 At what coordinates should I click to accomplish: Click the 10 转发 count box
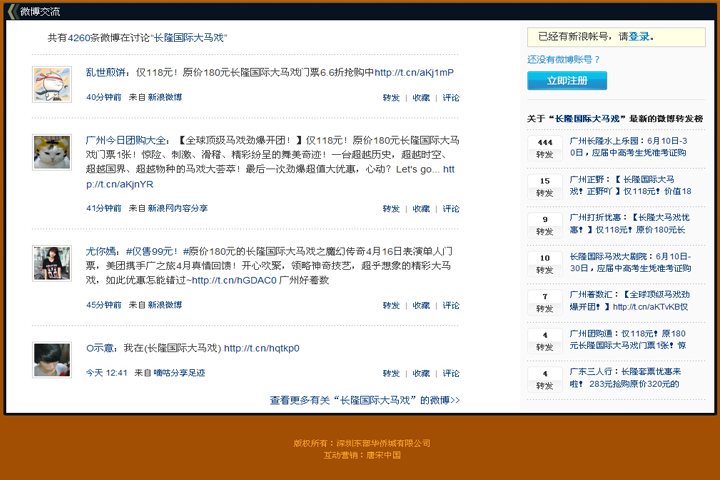[545, 262]
